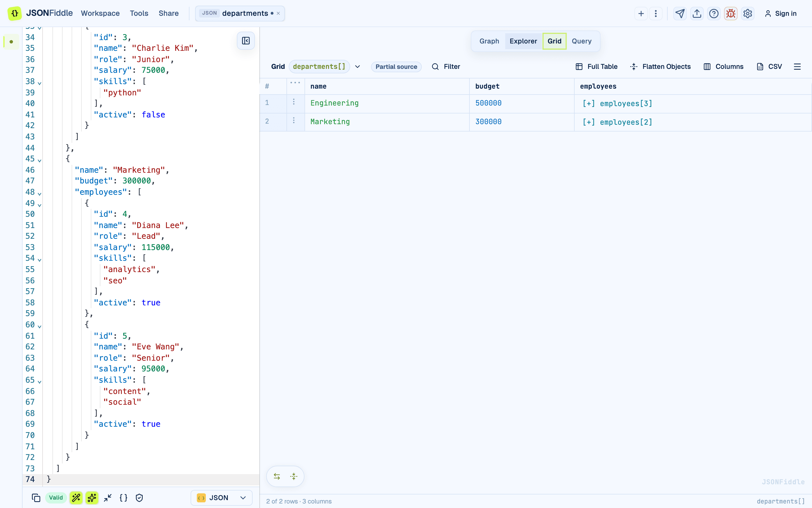Open row actions dots for Engineering row
Image resolution: width=812 pixels, height=508 pixels.
click(294, 102)
